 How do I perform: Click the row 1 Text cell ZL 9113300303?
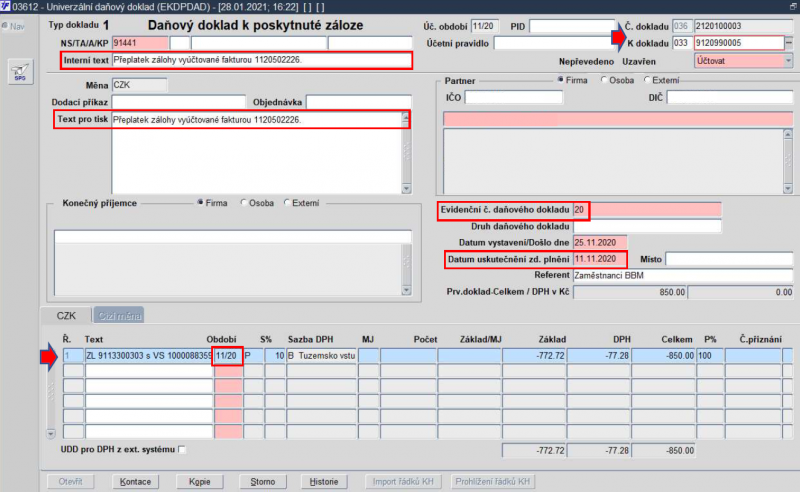point(148,356)
